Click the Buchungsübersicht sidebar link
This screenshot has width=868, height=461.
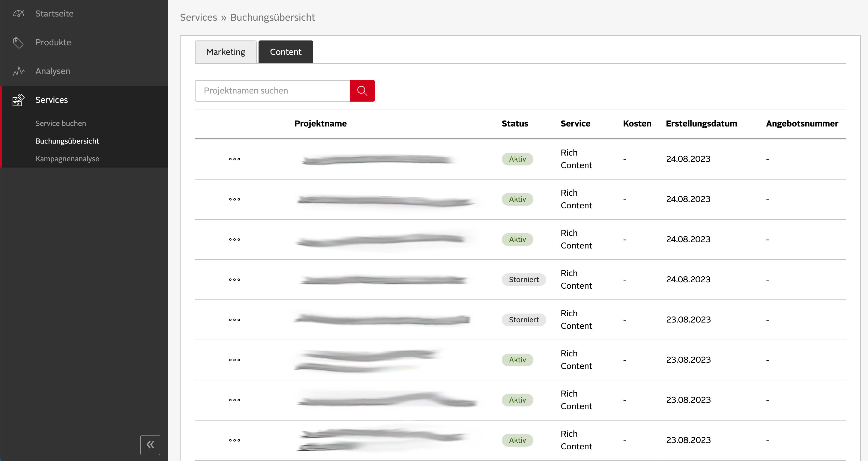click(67, 141)
